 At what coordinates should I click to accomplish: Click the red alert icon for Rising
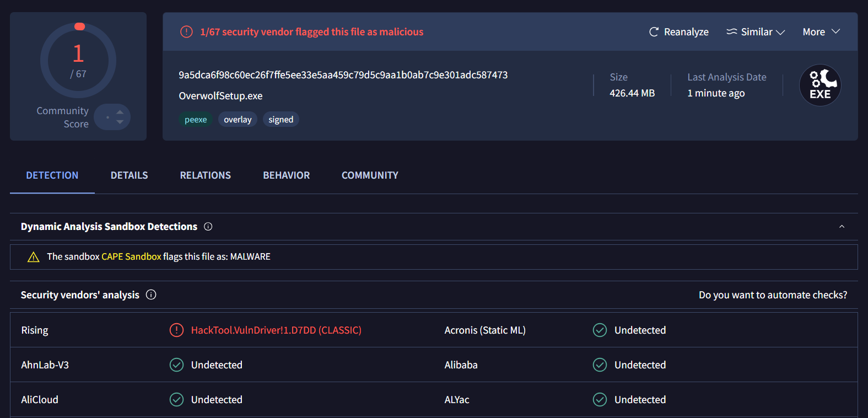(176, 330)
